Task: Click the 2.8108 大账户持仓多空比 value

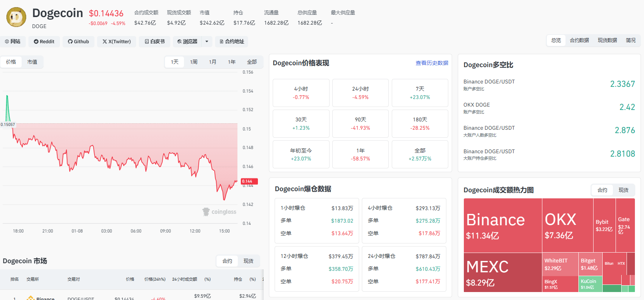Action: pos(622,154)
